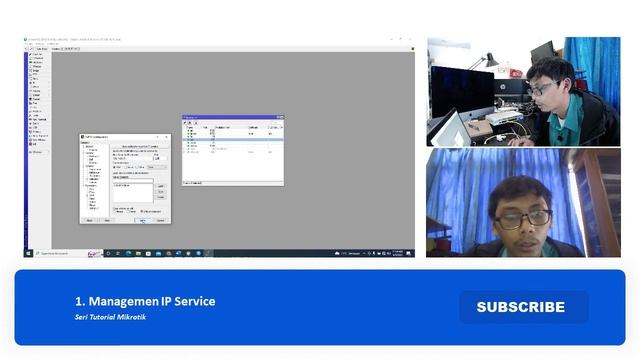This screenshot has height=360, width=640.
Task: Open the Bridge menu in WinBox
Action: pyautogui.click(x=38, y=70)
